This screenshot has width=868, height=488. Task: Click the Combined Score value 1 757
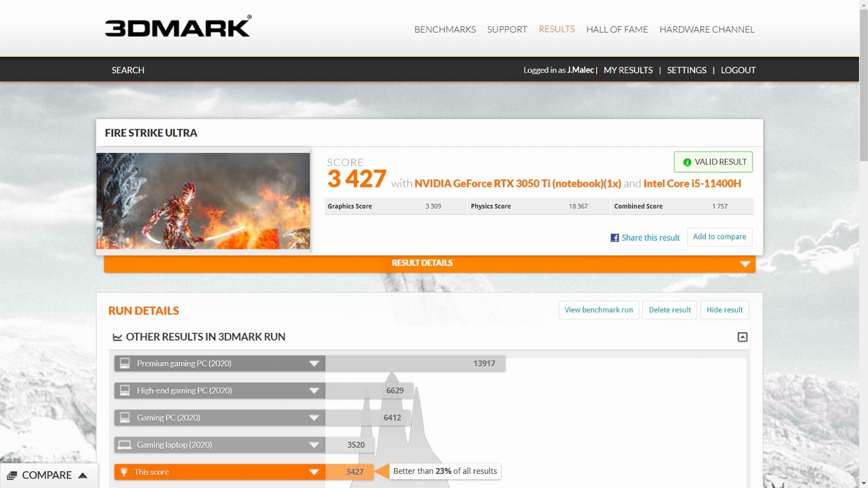tap(720, 207)
